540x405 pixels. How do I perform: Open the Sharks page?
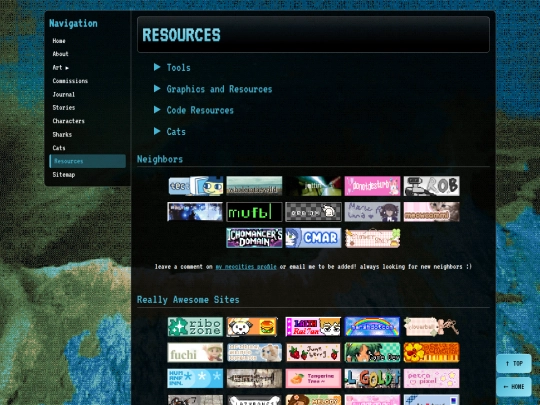pyautogui.click(x=62, y=134)
